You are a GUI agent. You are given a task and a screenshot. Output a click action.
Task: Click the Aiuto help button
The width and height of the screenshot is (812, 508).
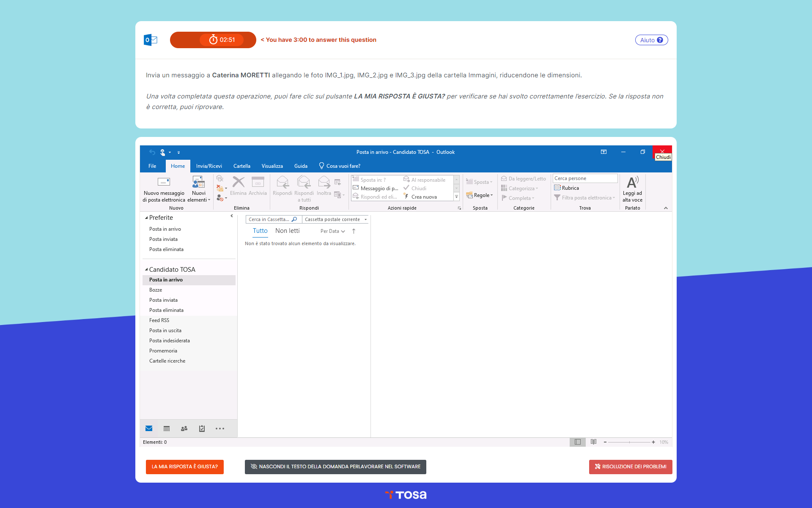point(651,40)
